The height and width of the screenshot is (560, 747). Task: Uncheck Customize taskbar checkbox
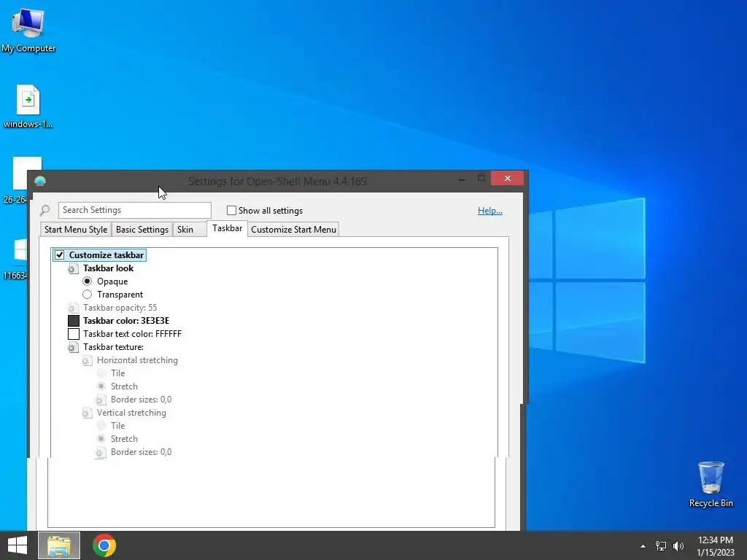[60, 255]
